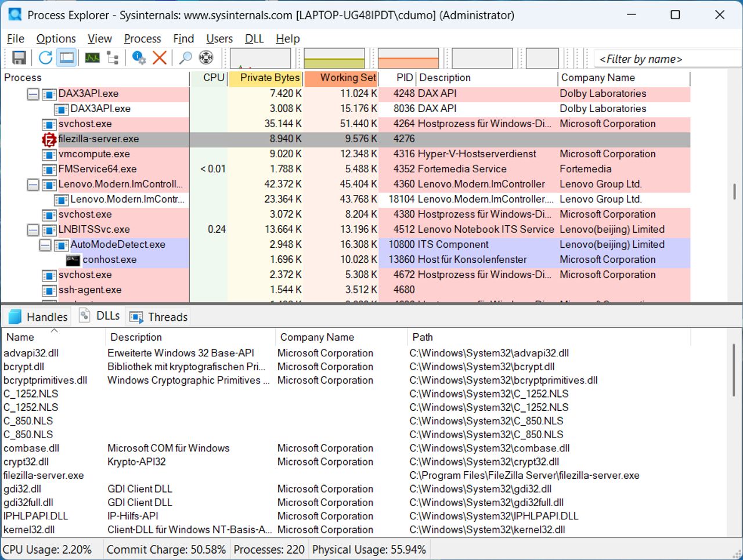Click the Find Handle or DLL magnifier icon

click(185, 57)
